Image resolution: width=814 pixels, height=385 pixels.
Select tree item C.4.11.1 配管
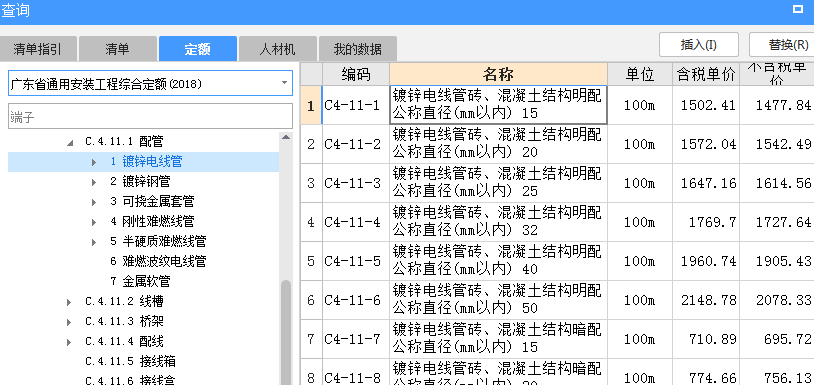click(x=125, y=141)
